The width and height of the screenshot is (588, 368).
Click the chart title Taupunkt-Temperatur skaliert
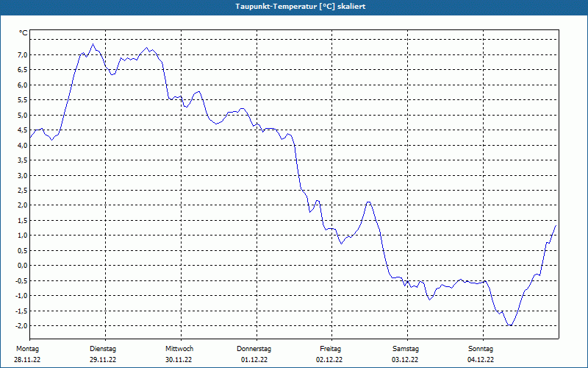coord(301,7)
